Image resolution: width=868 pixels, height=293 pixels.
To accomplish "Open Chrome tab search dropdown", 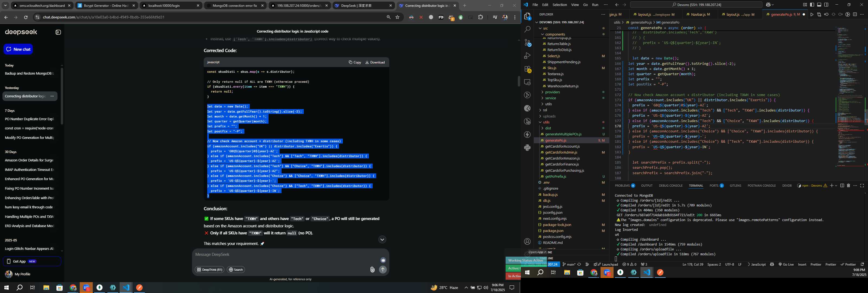I will [x=5, y=5].
